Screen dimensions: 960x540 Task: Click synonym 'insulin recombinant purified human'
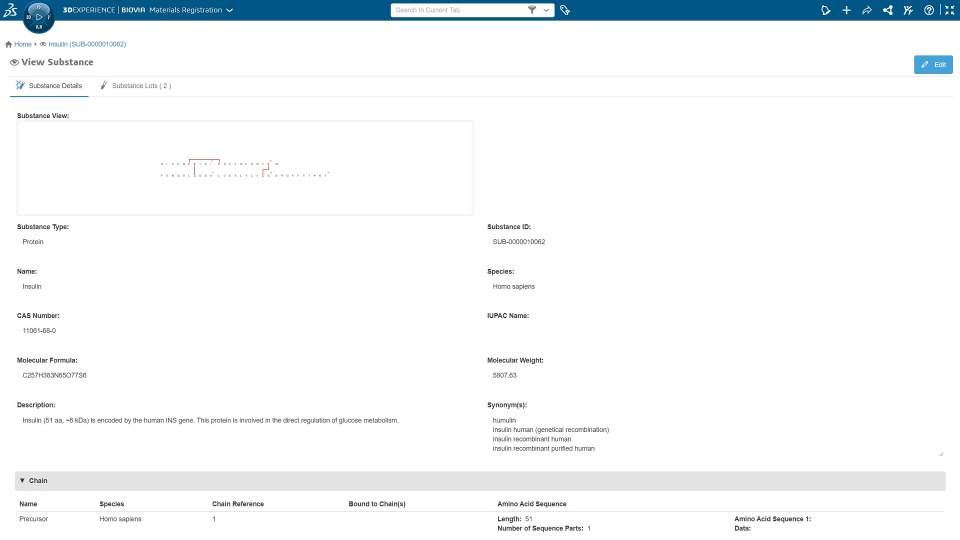543,449
